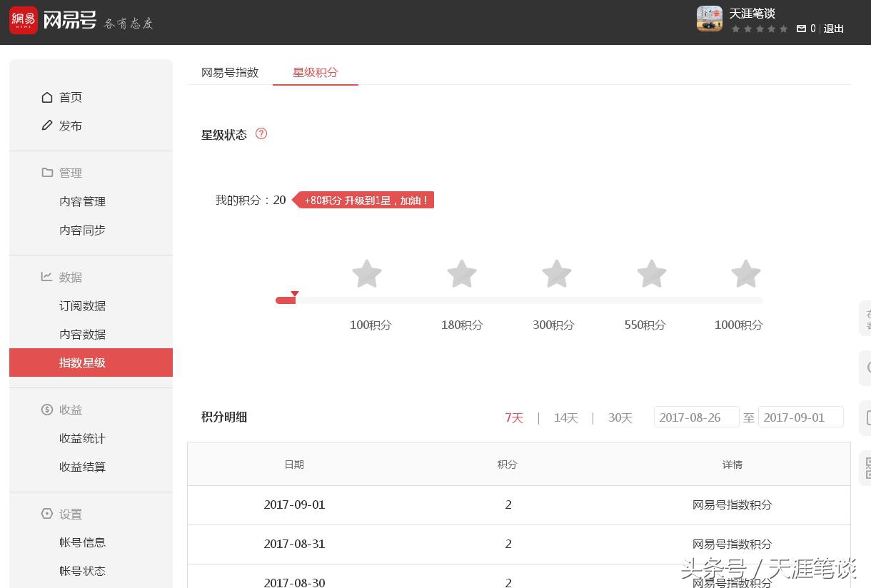Image resolution: width=871 pixels, height=588 pixels.
Task: Click the 退出 logout link
Action: [x=833, y=29]
